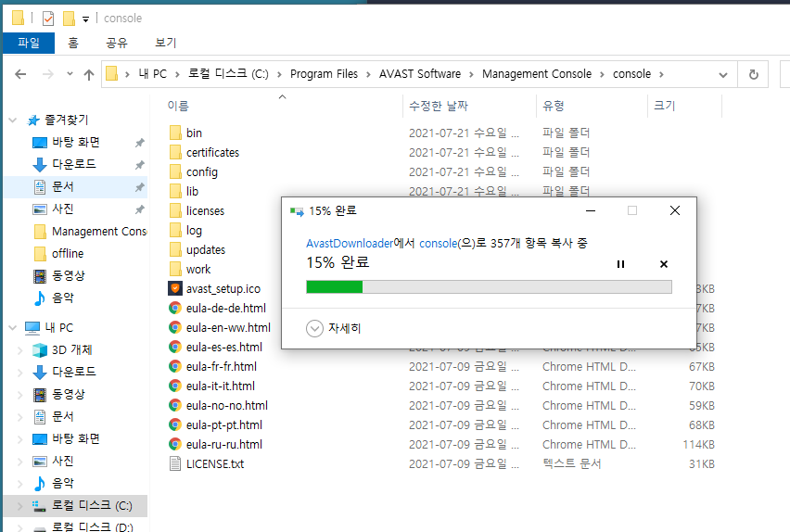Click the copy progress bar
The width and height of the screenshot is (790, 532).
coord(489,287)
